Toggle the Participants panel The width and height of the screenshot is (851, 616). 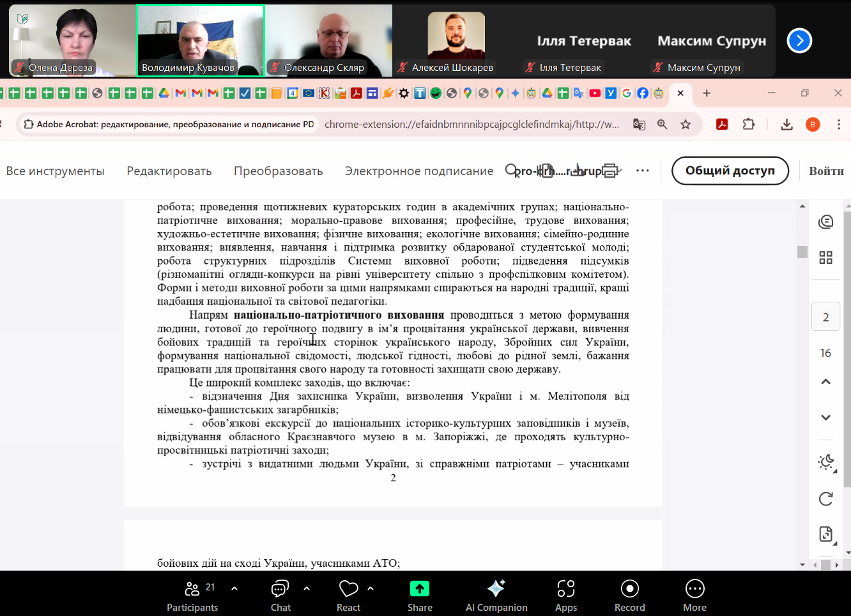[x=192, y=595]
